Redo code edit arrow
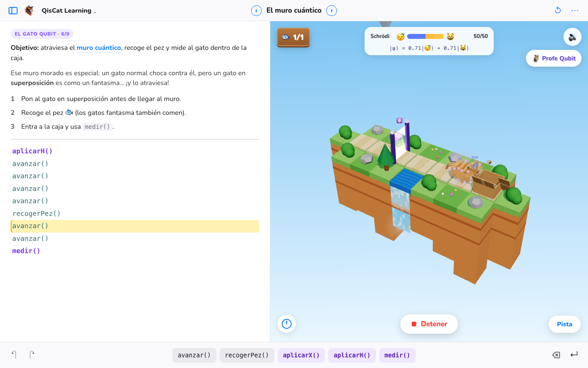This screenshot has width=588, height=368. click(x=32, y=355)
